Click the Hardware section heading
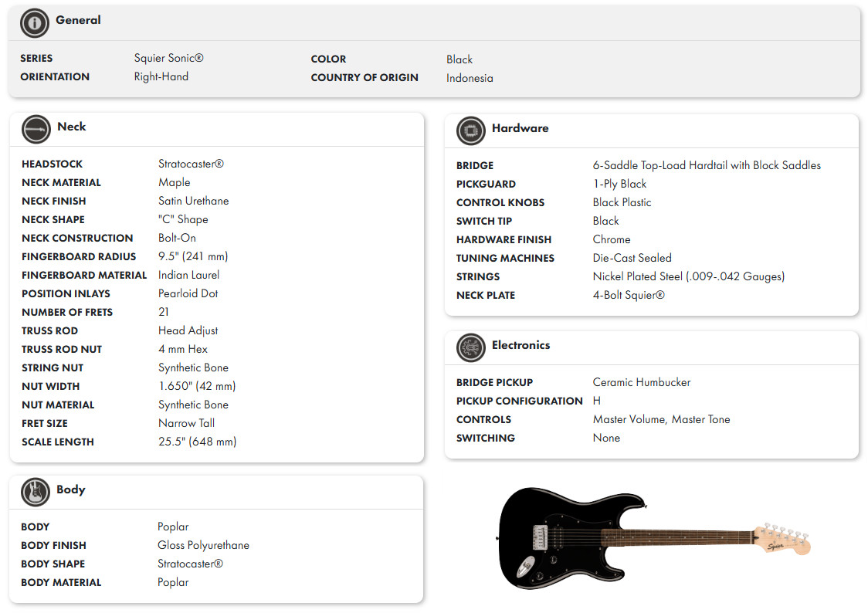 520,128
